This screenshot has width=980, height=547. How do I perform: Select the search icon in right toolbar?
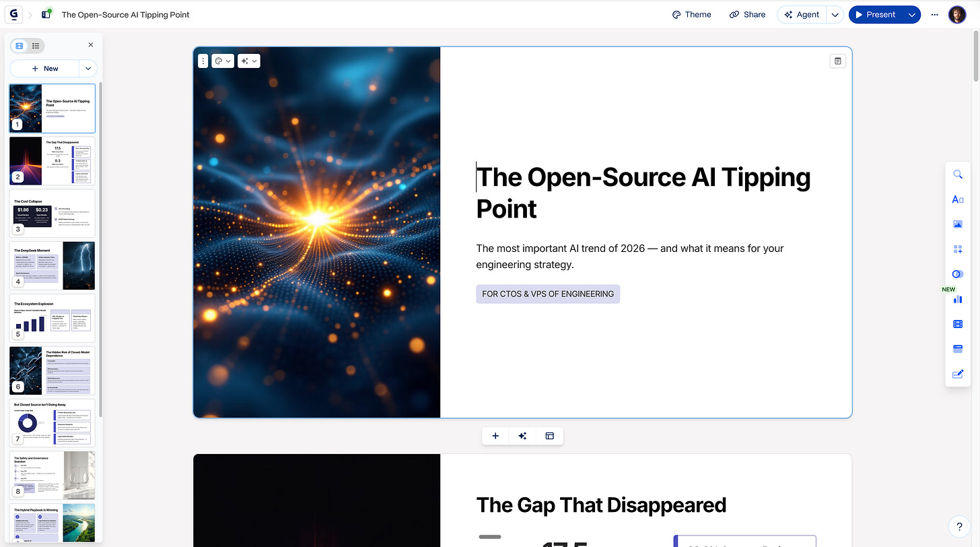[x=957, y=174]
